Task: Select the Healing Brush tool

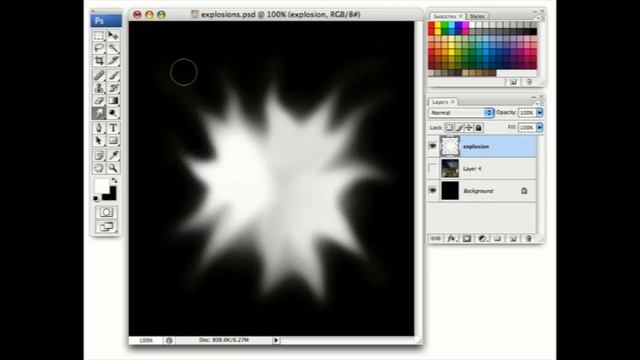Action: pyautogui.click(x=99, y=75)
